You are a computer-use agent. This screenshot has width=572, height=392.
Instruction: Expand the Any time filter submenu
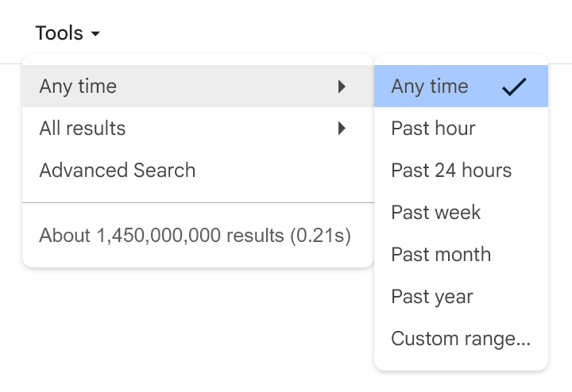point(78,86)
